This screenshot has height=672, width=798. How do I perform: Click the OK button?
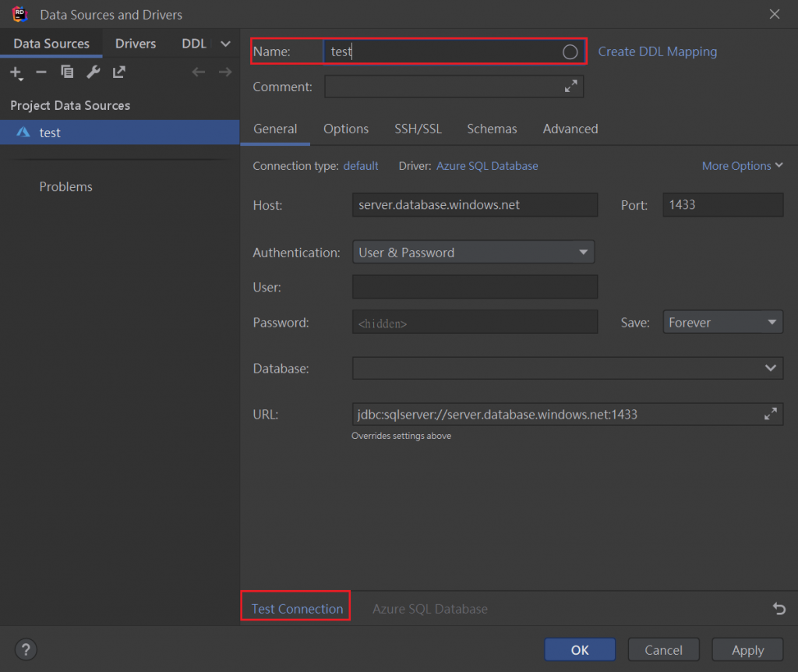click(x=580, y=650)
